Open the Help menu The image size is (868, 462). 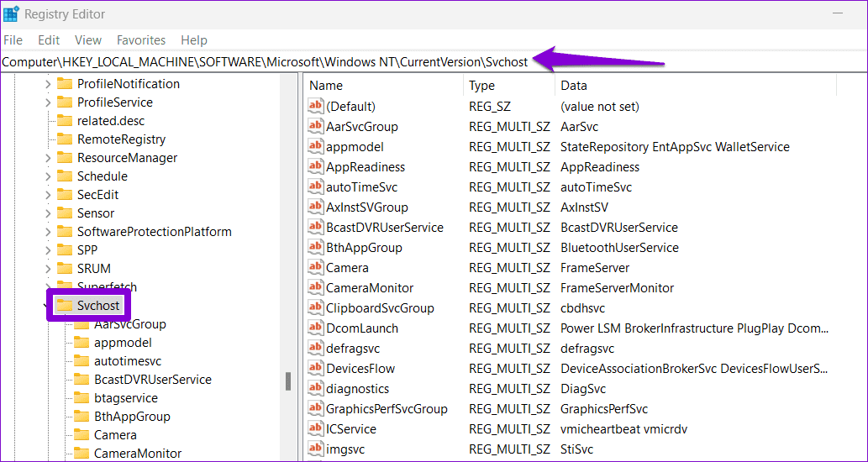click(x=194, y=40)
